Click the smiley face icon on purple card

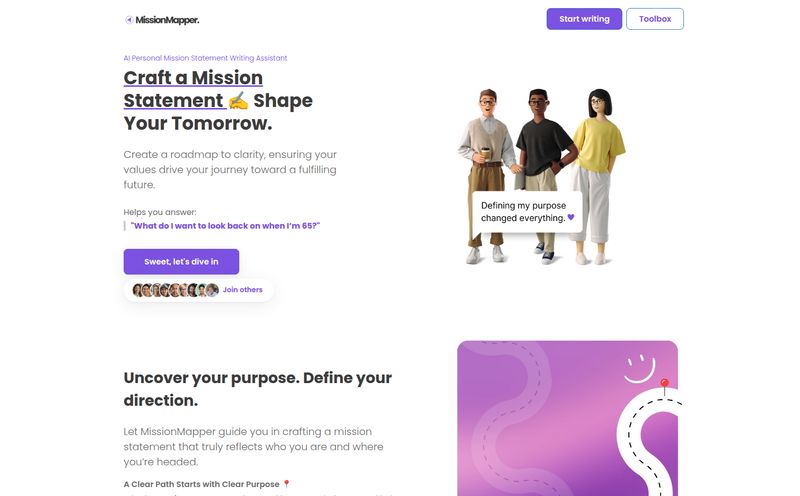click(x=639, y=368)
